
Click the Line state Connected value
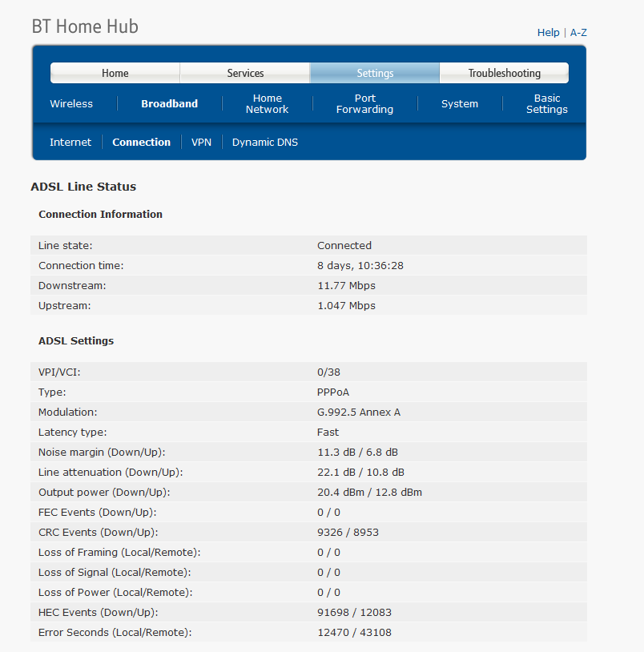(344, 245)
